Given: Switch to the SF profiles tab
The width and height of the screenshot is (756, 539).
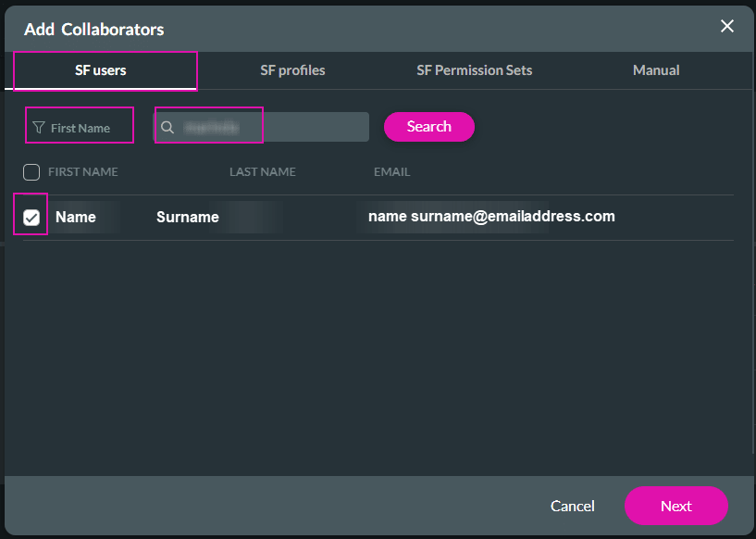Looking at the screenshot, I should point(292,69).
